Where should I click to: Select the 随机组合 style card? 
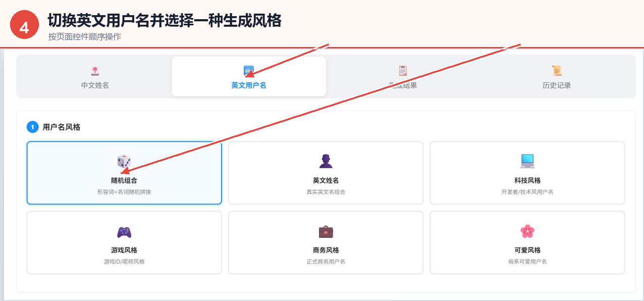pos(124,173)
